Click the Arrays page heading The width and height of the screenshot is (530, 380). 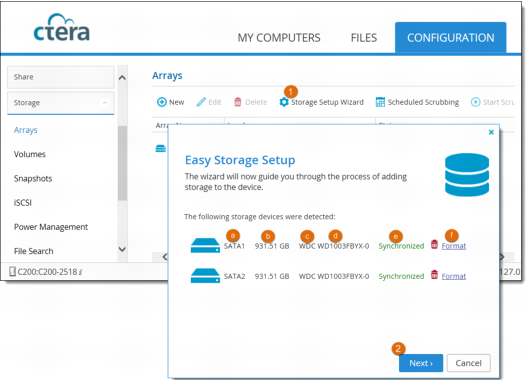pyautogui.click(x=167, y=75)
